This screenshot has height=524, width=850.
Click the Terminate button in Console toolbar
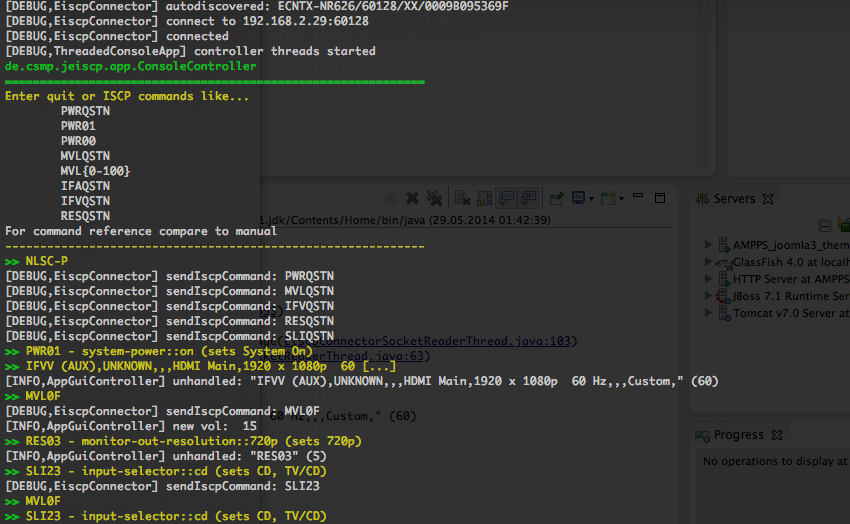pos(390,199)
